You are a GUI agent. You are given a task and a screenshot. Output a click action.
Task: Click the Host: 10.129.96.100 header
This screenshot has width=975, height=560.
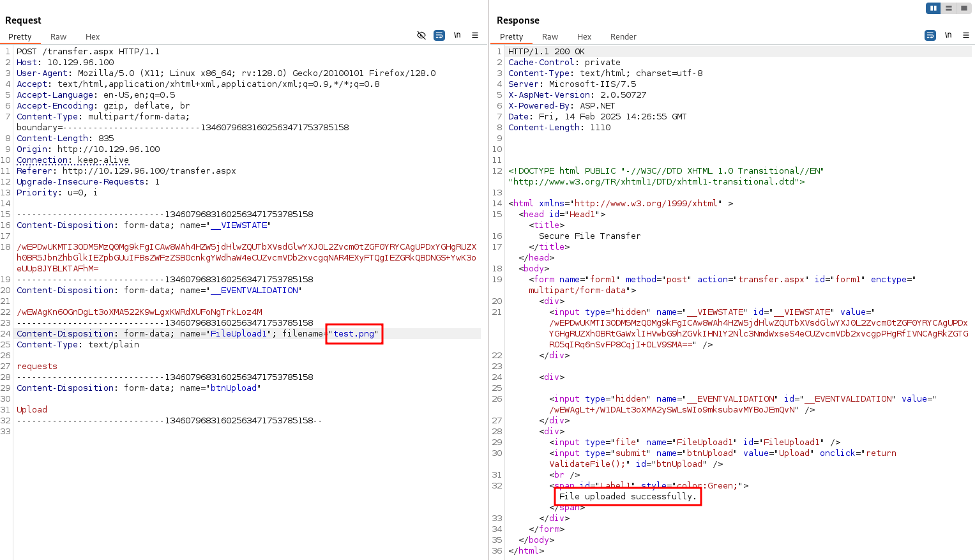(65, 63)
